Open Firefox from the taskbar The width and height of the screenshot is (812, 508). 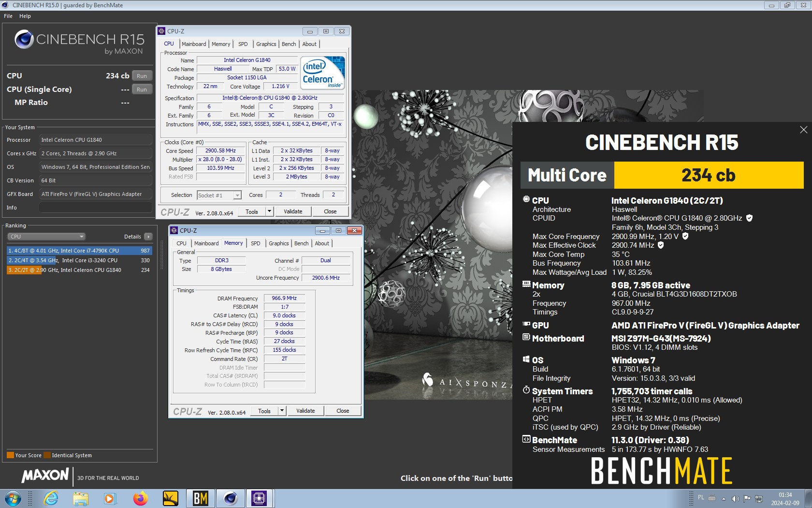pos(140,498)
